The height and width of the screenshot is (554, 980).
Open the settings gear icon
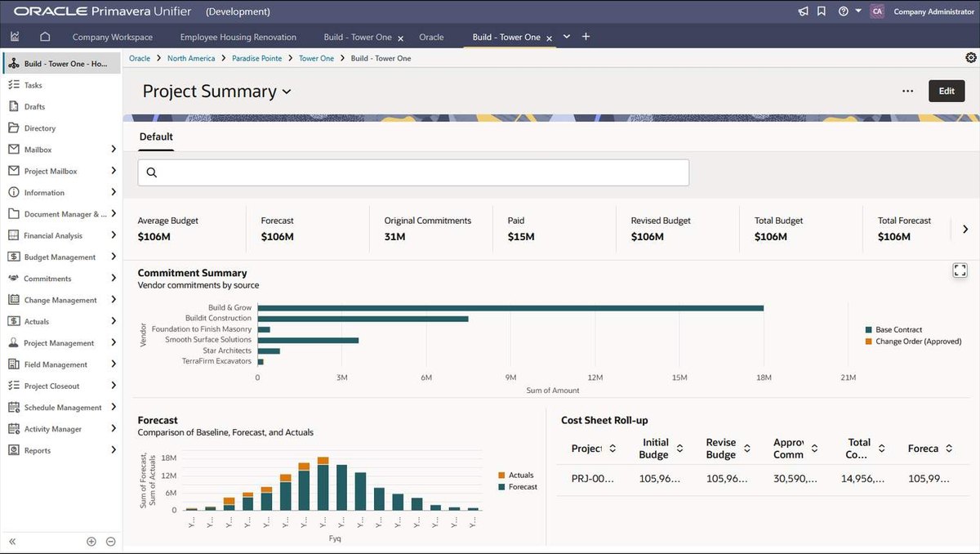pos(970,58)
